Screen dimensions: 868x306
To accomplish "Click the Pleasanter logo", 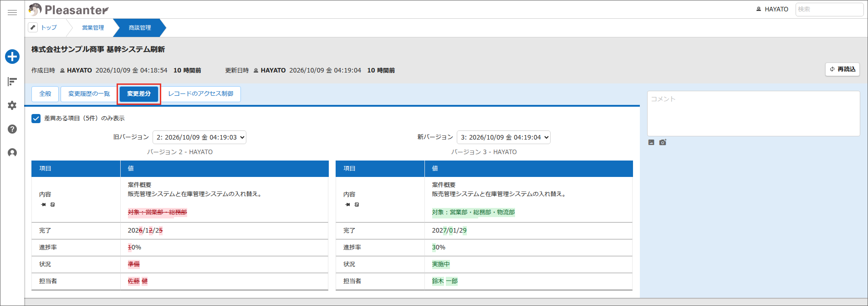I will [x=68, y=10].
